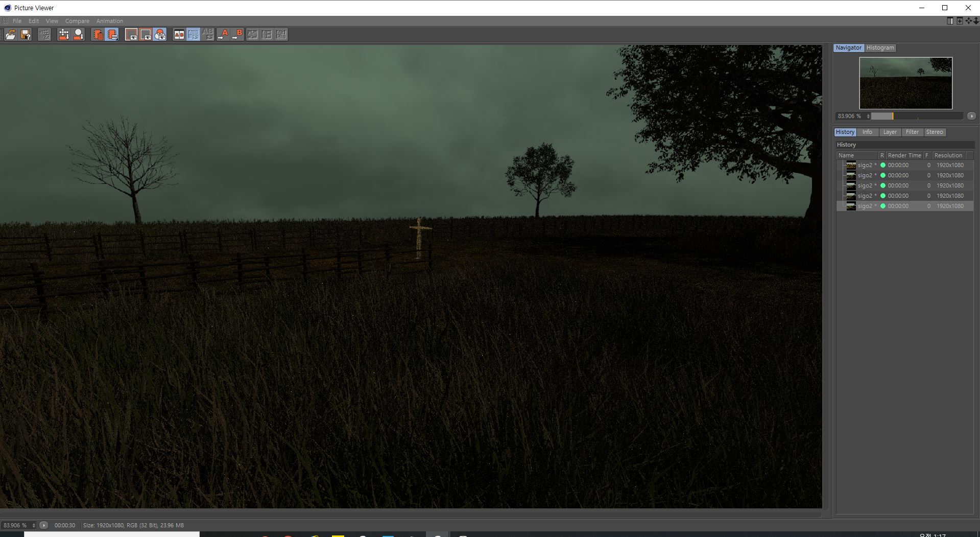
Task: Open the Layer tab
Action: pos(890,132)
